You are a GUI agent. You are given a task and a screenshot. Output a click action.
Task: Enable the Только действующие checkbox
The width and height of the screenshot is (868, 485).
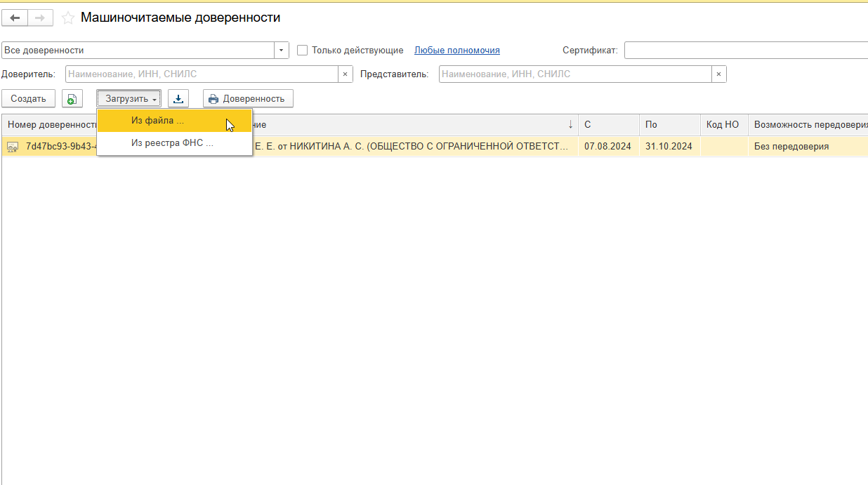click(x=303, y=51)
